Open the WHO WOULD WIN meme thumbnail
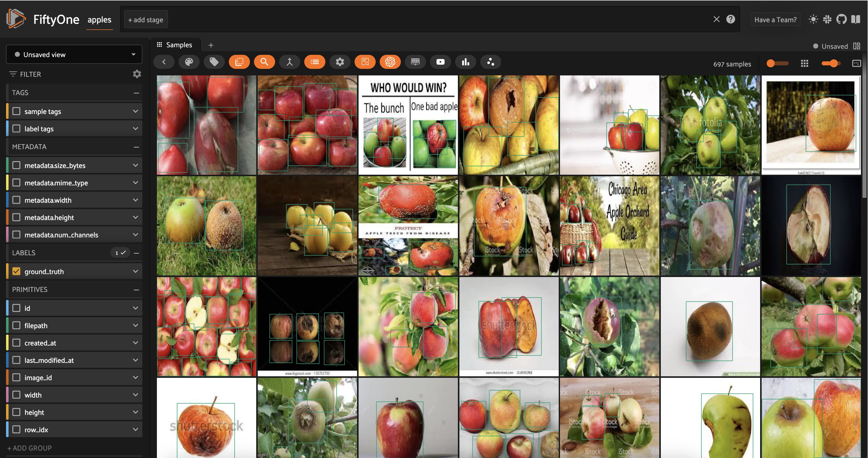The image size is (868, 458). point(408,125)
